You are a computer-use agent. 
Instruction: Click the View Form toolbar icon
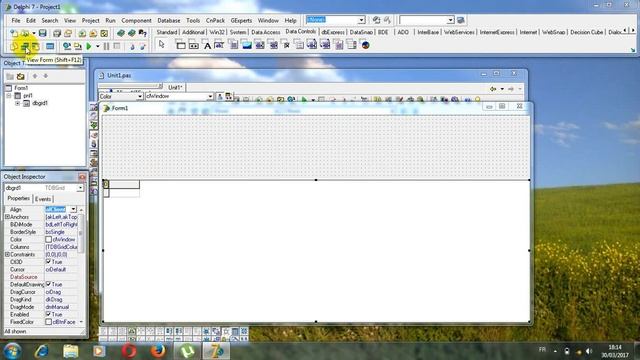tap(25, 47)
